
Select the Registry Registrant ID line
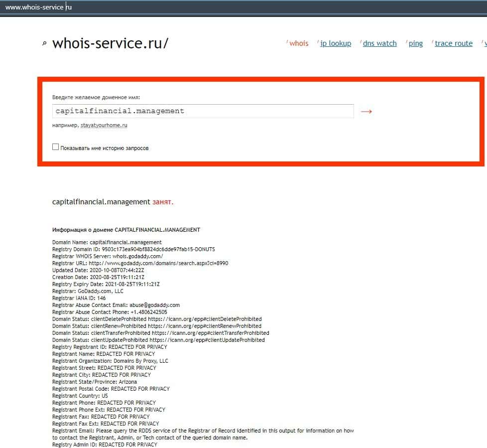tap(110, 347)
